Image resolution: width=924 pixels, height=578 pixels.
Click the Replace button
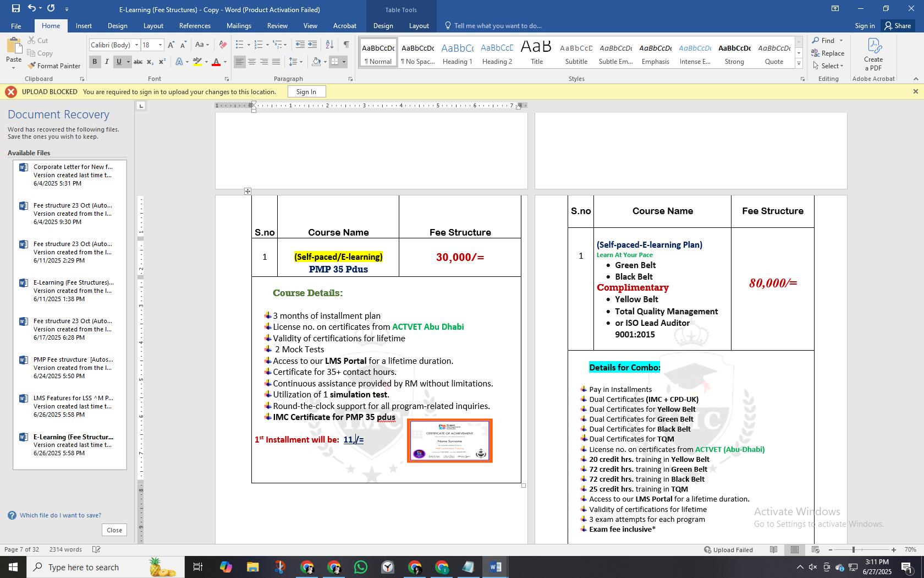tap(828, 53)
